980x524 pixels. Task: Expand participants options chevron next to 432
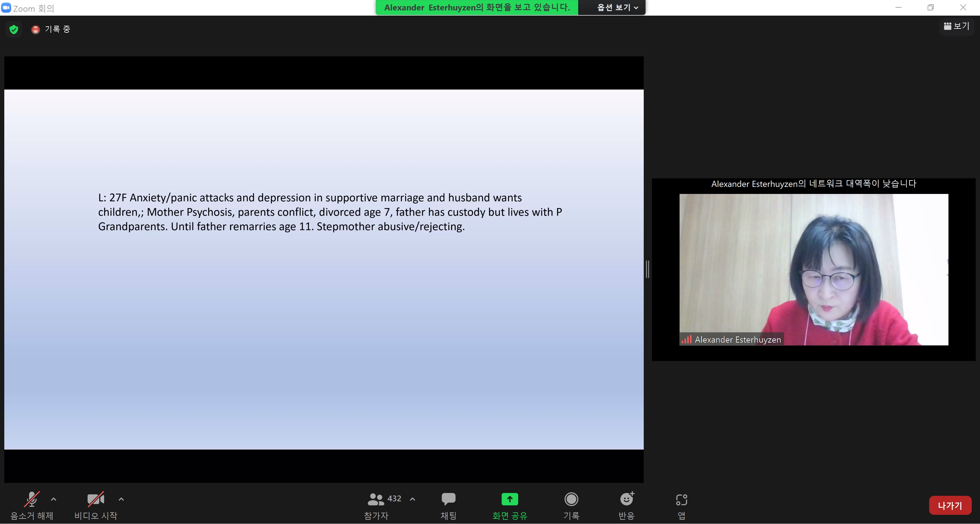[x=413, y=499]
